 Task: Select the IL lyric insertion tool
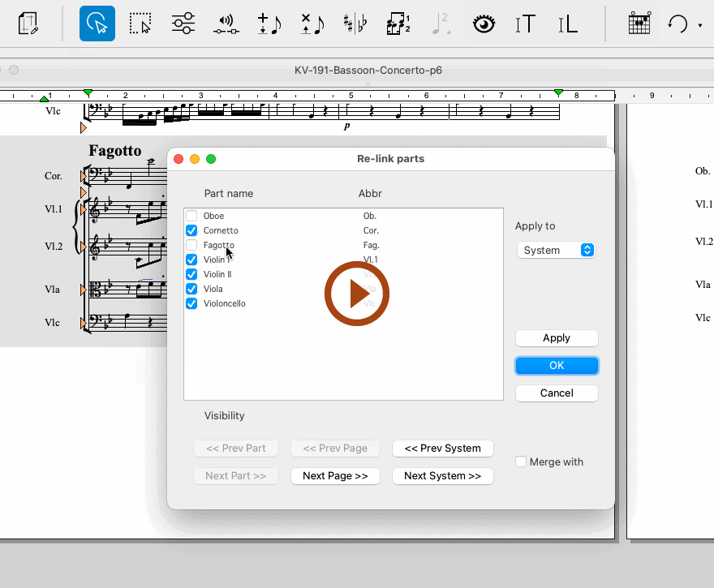(x=568, y=24)
